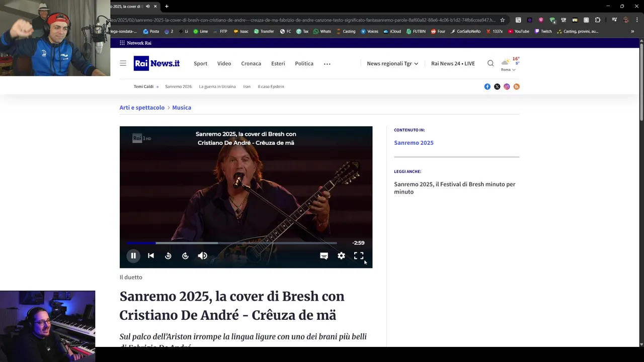Bookmark this page with the star
644x362 pixels.
coord(502,20)
